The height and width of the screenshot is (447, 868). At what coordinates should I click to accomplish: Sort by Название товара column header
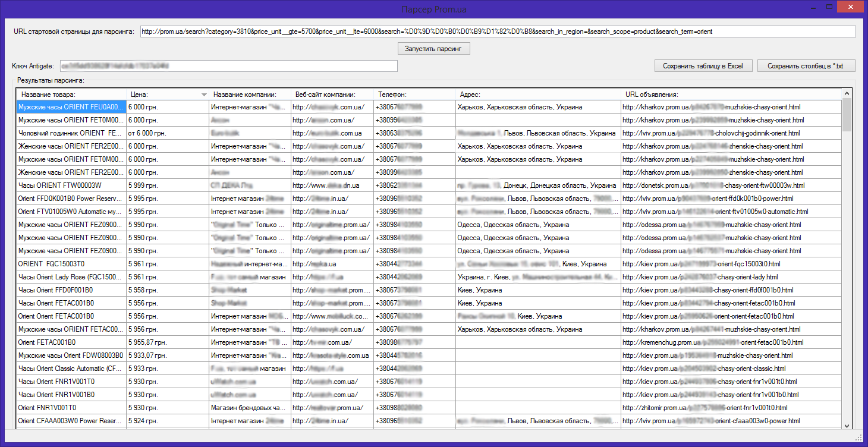click(71, 95)
